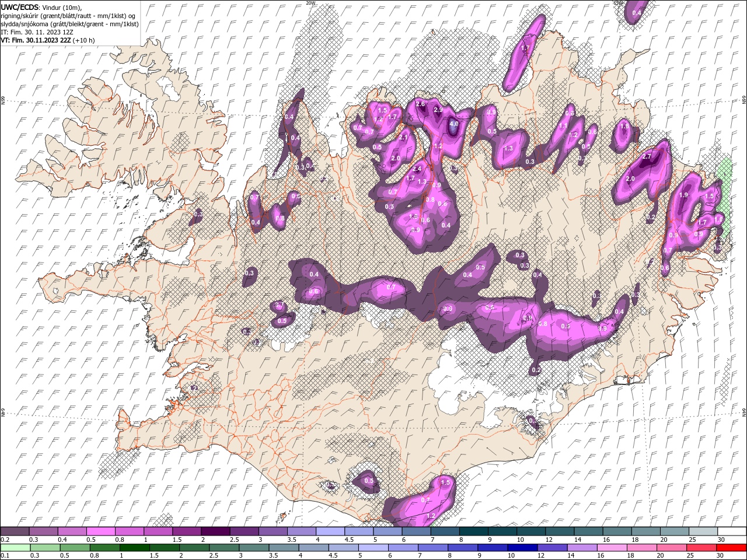Viewport: 747px width, 560px height.
Task: Select the '0.1' number under bottom legend row
Action: [x=5, y=556]
